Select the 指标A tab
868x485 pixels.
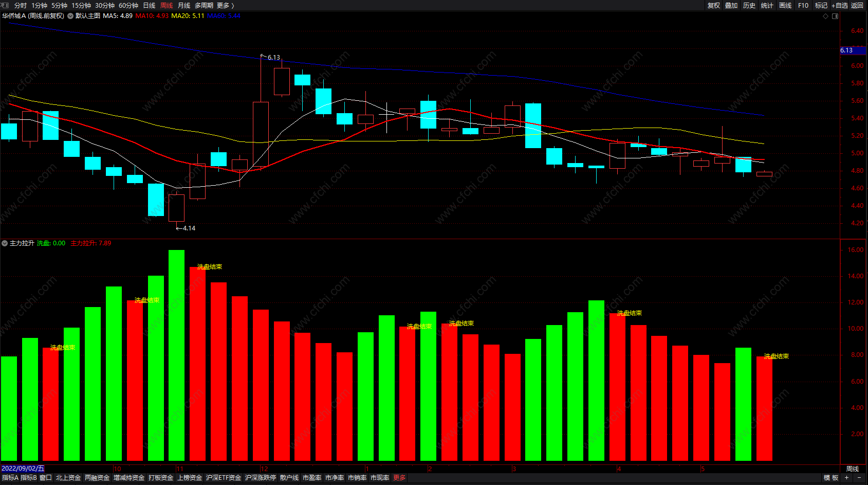pyautogui.click(x=10, y=478)
